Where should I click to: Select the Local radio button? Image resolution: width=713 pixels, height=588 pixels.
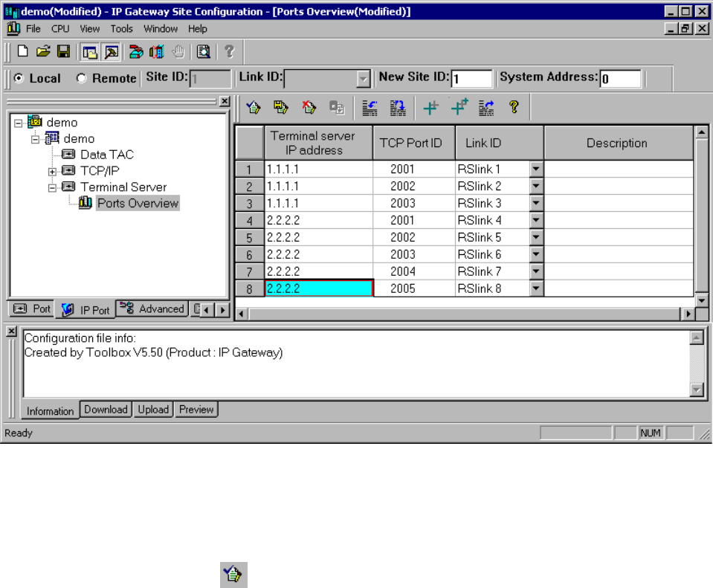[x=19, y=78]
